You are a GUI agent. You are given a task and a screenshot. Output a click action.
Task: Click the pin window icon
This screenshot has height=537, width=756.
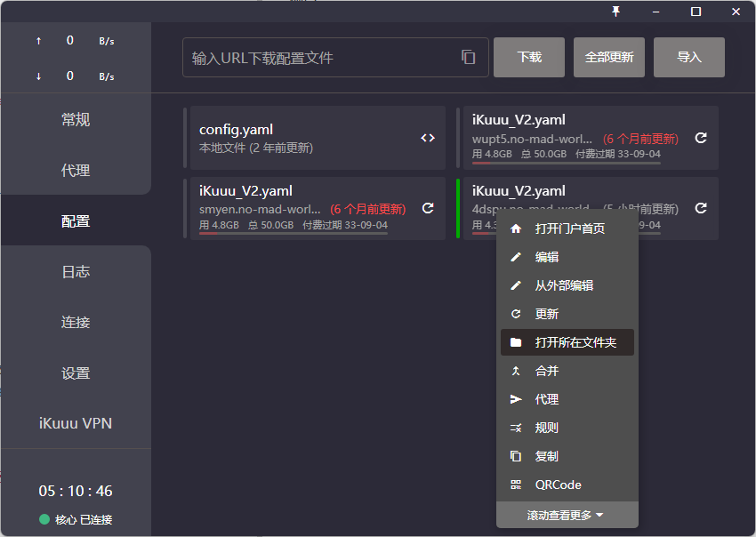pyautogui.click(x=615, y=12)
